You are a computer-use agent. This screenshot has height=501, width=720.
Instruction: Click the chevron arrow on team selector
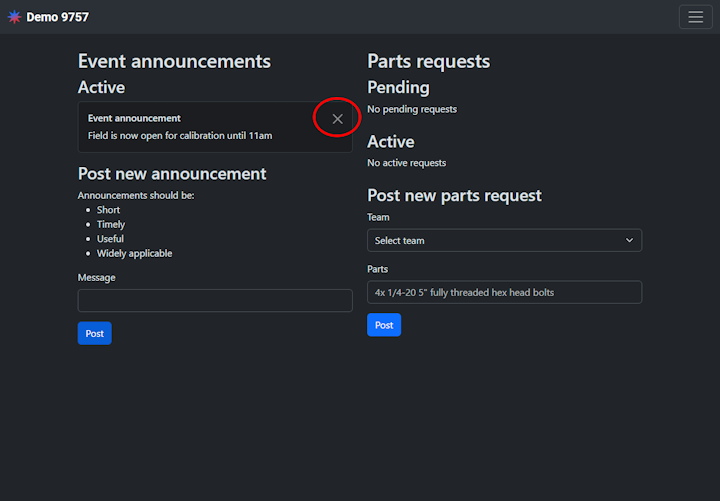click(x=629, y=240)
